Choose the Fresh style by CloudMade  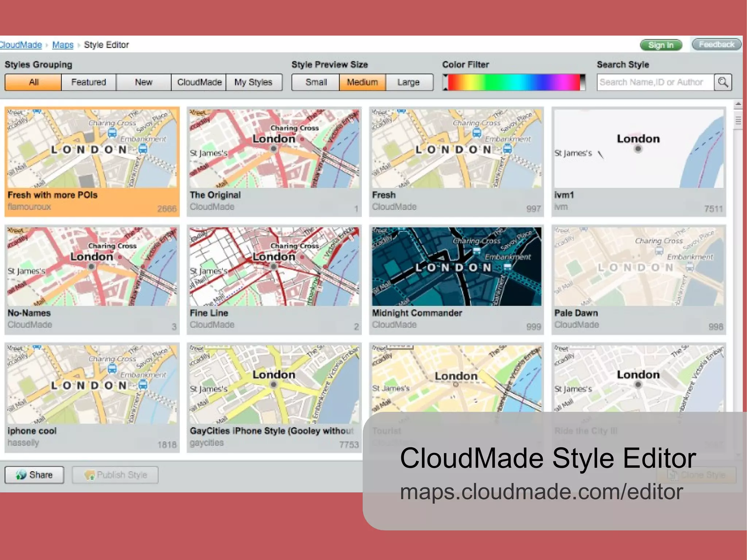pos(456,162)
